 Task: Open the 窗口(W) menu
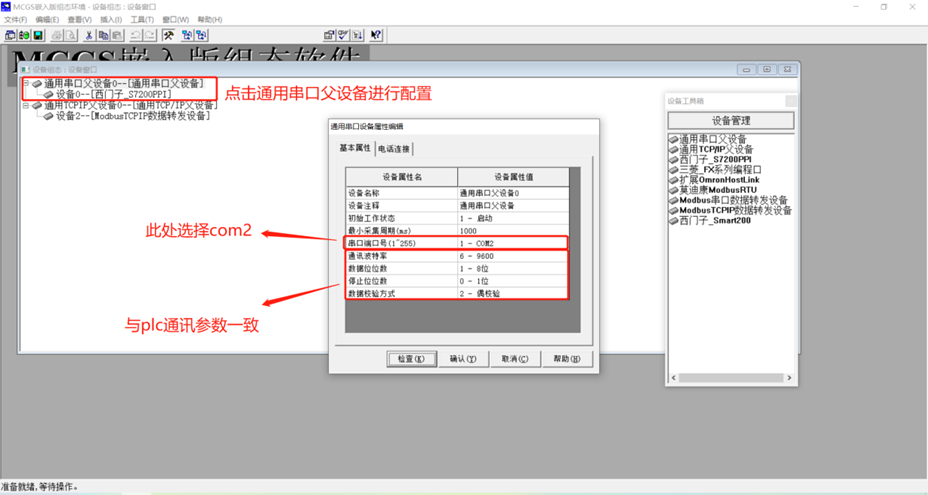pos(176,20)
